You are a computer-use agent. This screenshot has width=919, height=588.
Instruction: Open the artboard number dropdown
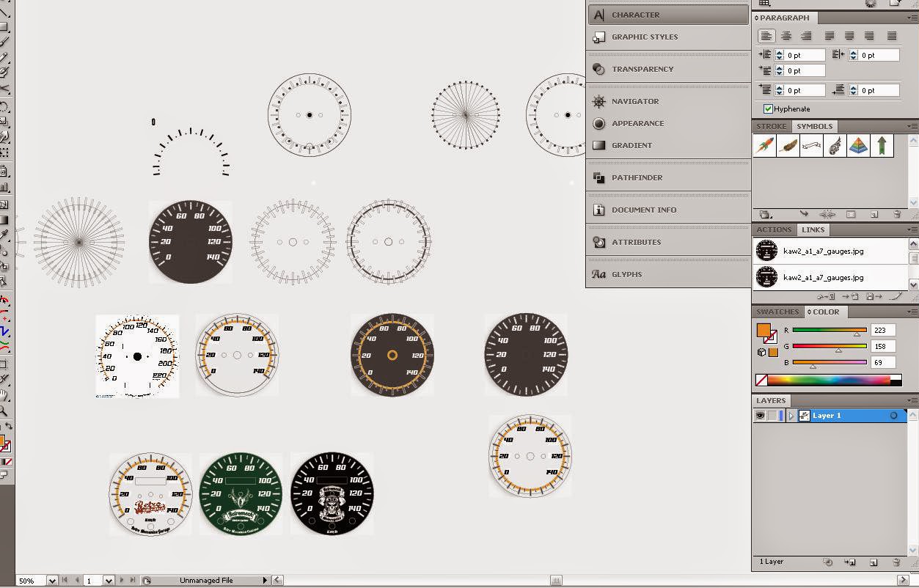[x=109, y=581]
